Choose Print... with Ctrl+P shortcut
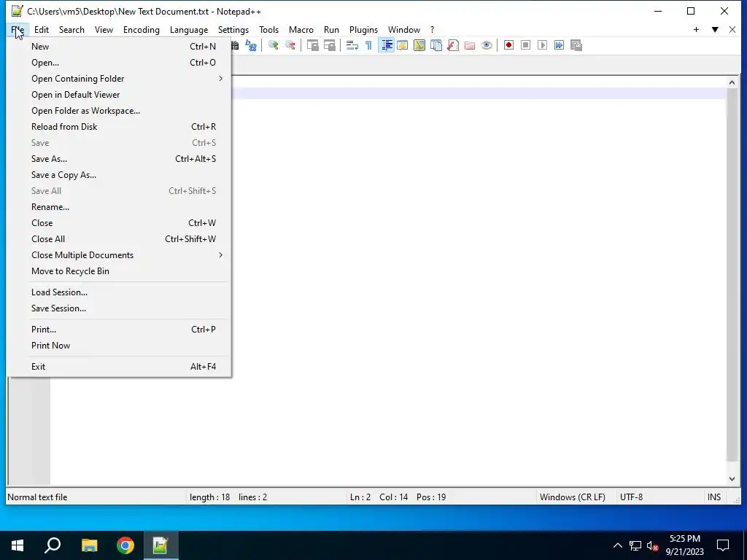The image size is (747, 560). point(119,330)
